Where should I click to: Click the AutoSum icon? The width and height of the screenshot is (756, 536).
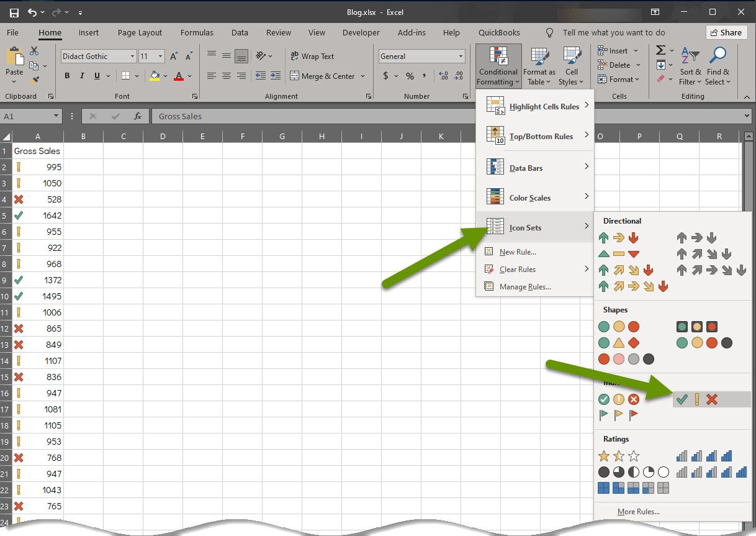(660, 50)
